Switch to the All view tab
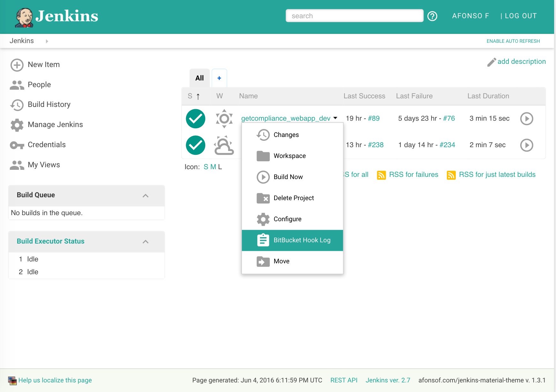The image size is (556, 392). tap(199, 78)
